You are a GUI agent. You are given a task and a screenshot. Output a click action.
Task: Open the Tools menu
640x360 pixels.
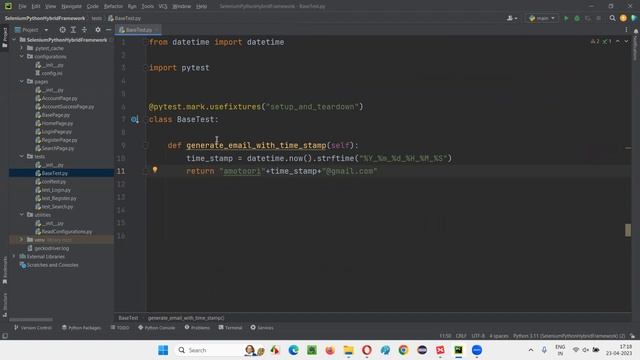(147, 7)
